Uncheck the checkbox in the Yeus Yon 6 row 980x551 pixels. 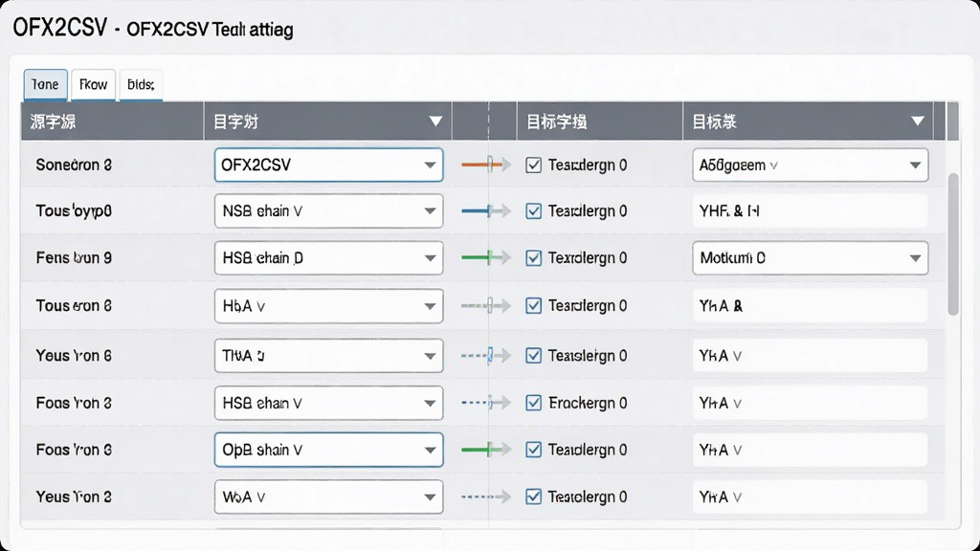(533, 356)
